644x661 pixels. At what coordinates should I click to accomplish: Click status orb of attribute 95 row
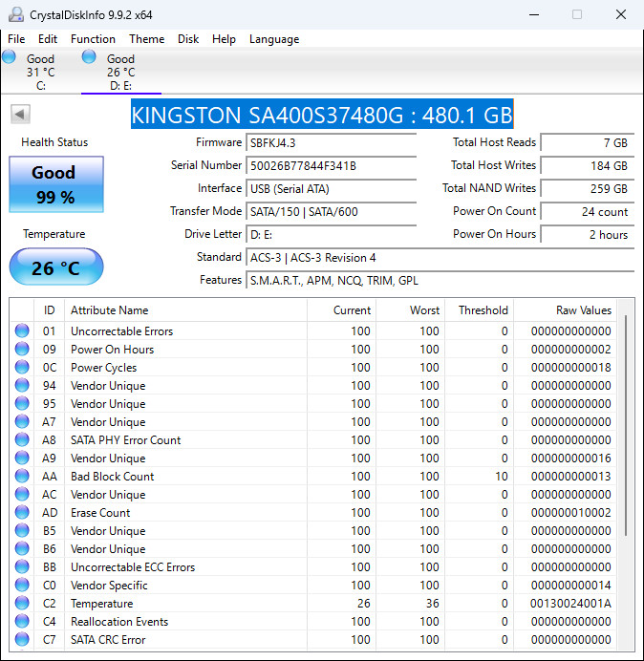[22, 403]
